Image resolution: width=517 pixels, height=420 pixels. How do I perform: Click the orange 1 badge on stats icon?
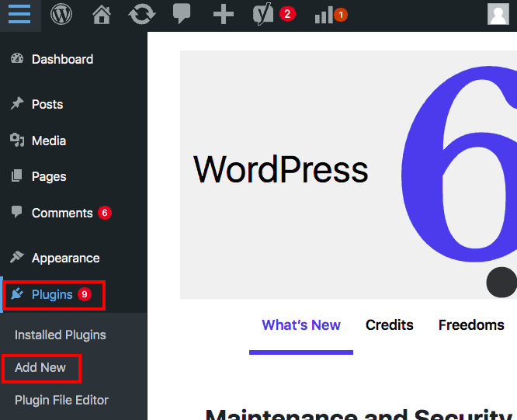coord(341,15)
